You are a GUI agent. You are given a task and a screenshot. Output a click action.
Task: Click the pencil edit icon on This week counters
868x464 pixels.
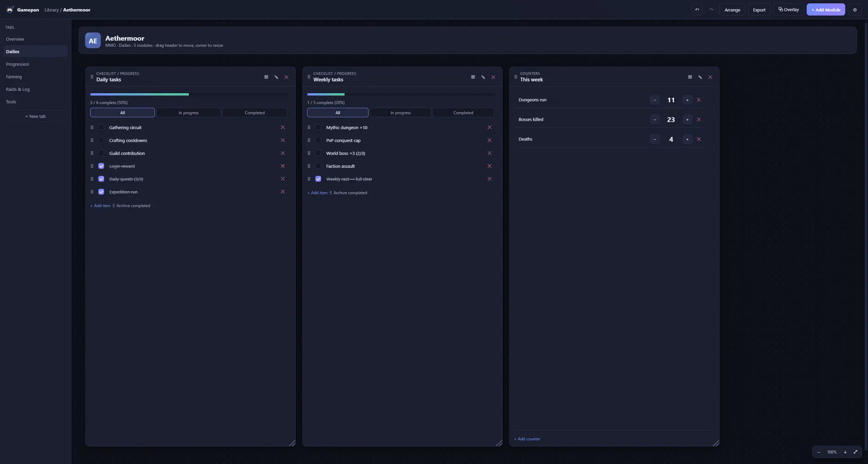pos(700,77)
